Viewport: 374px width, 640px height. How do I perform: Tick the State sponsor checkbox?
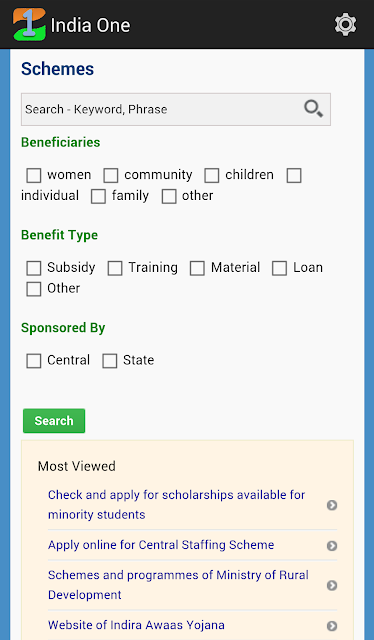pyautogui.click(x=109, y=361)
